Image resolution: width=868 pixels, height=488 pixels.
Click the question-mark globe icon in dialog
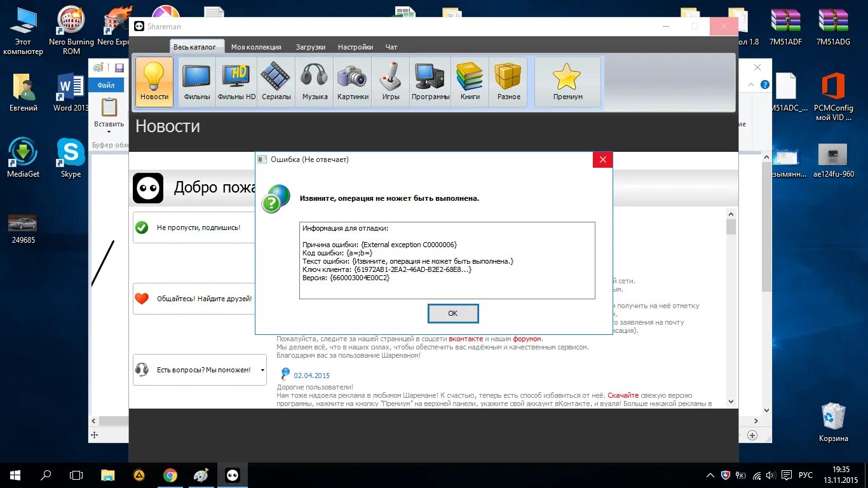(276, 199)
